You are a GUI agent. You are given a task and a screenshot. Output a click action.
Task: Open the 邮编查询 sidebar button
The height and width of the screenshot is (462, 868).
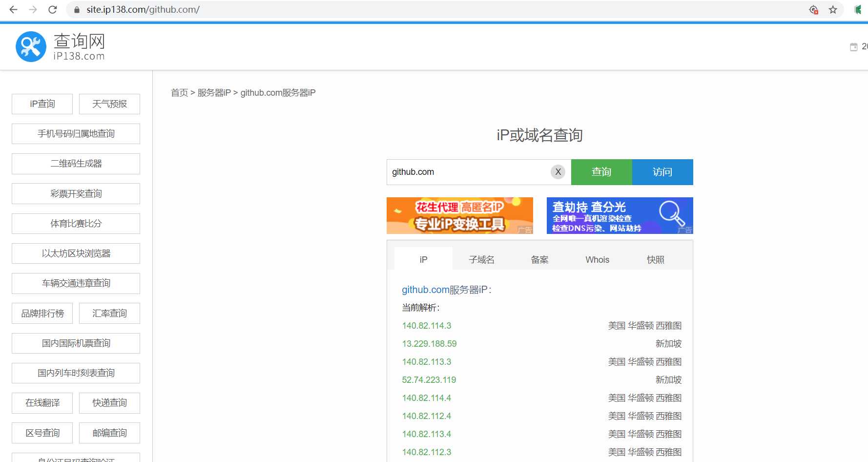click(x=109, y=433)
